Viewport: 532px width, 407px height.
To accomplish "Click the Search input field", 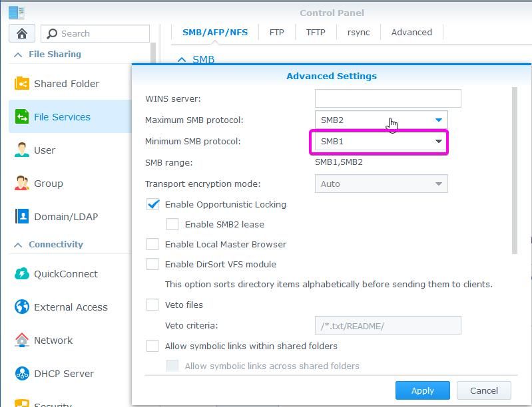I will pos(95,33).
